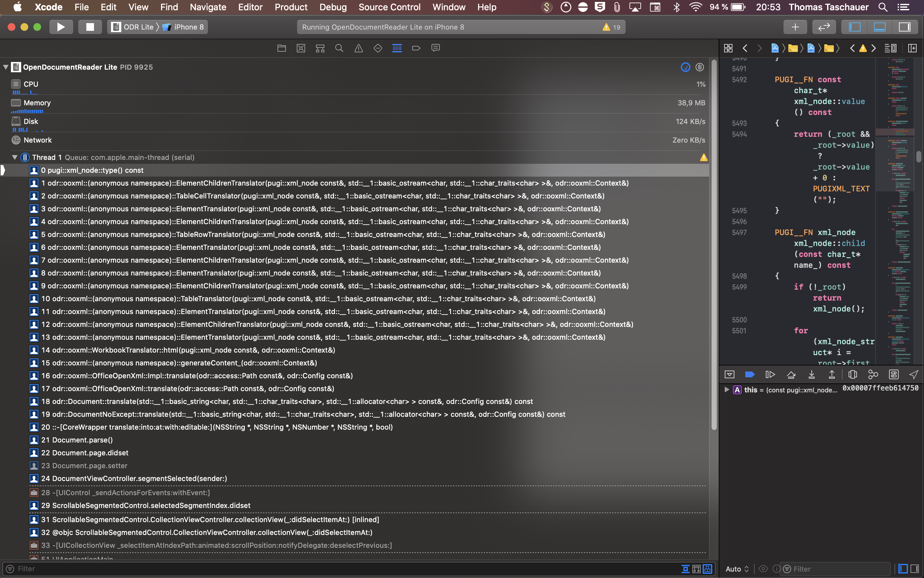924x578 pixels.
Task: Open the Product menu
Action: 291,7
